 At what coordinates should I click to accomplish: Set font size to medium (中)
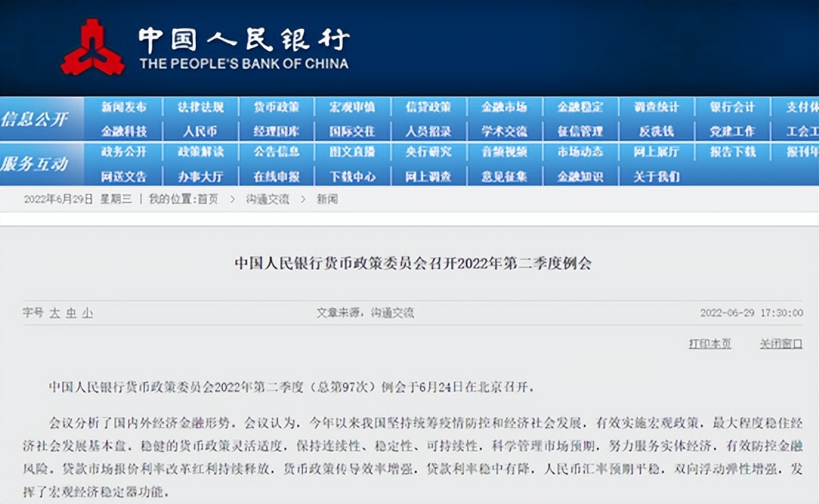pos(71,313)
